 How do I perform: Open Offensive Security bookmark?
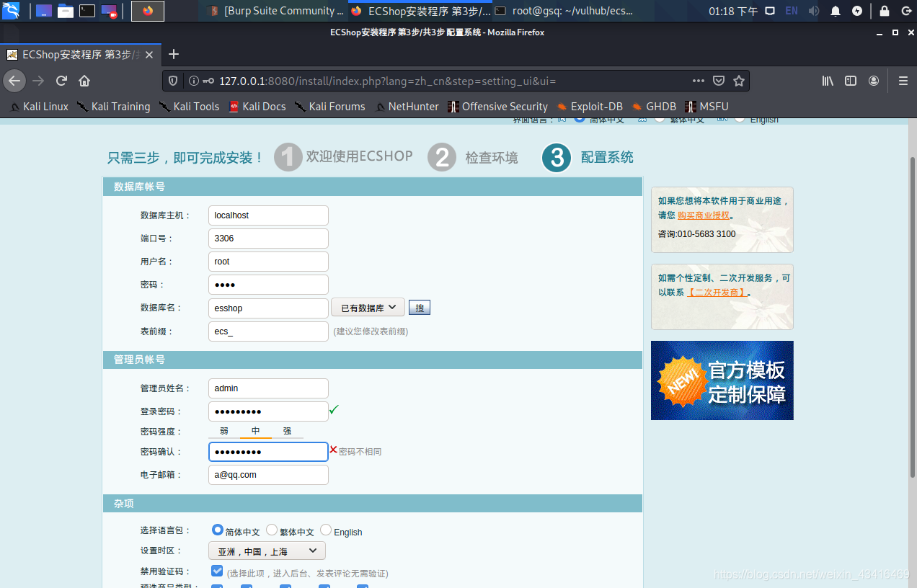coord(497,107)
